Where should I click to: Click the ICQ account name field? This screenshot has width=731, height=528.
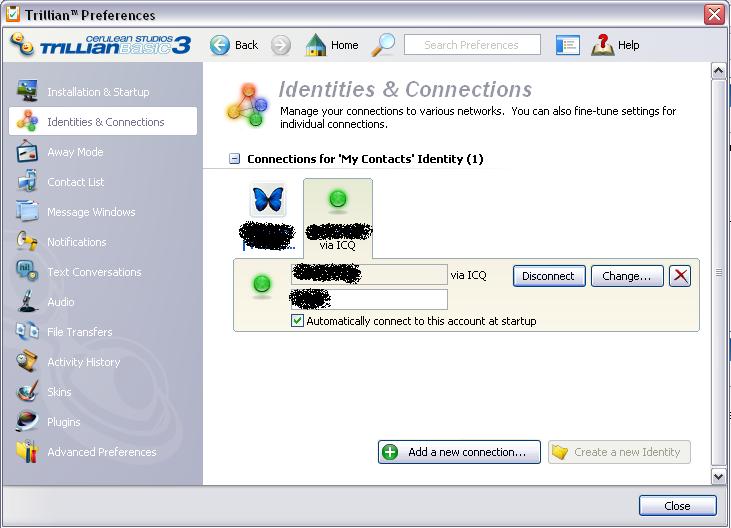point(369,274)
